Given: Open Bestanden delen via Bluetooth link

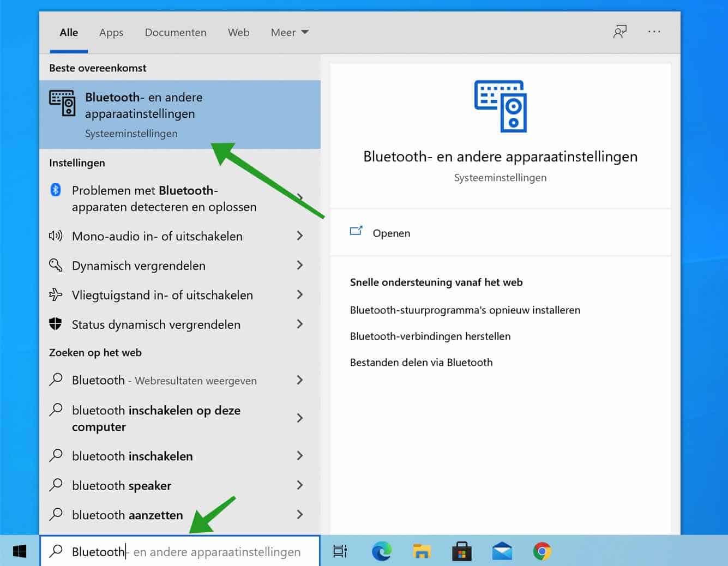Looking at the screenshot, I should tap(421, 362).
